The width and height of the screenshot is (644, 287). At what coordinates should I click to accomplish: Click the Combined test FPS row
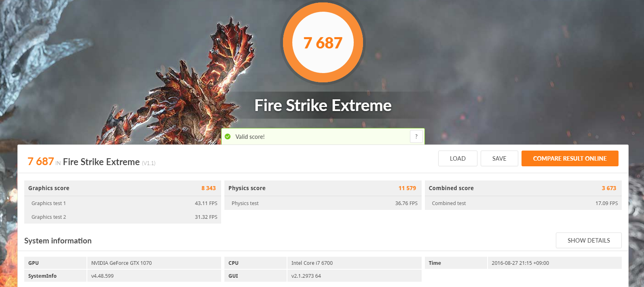[x=523, y=203]
